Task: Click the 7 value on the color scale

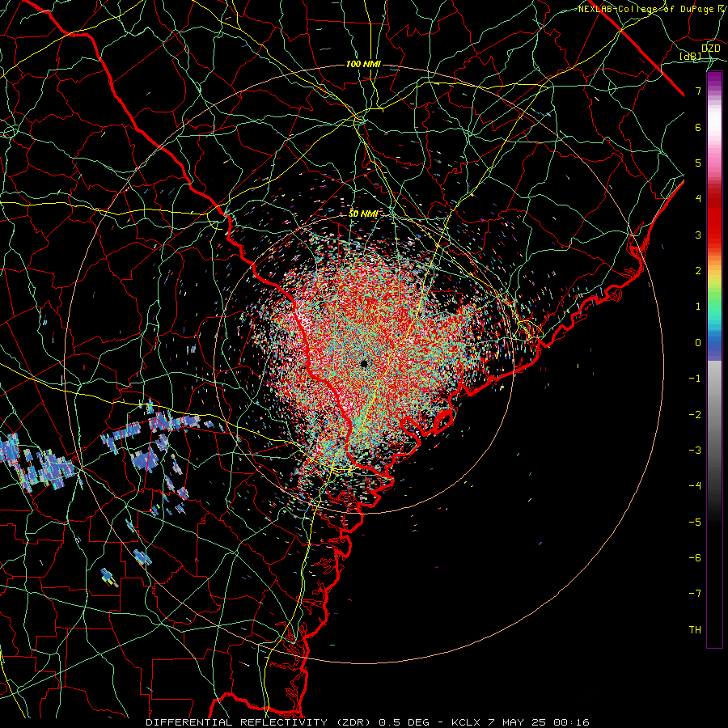Action: coord(698,91)
